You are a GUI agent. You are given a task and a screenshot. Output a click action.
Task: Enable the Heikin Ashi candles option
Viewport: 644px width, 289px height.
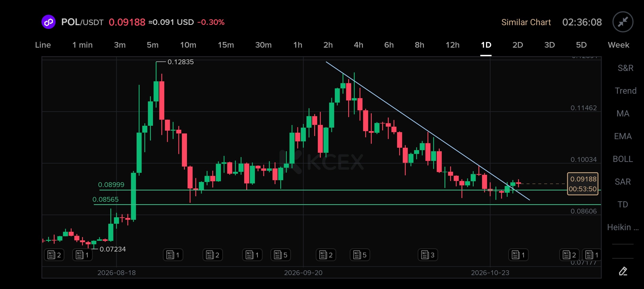click(623, 227)
